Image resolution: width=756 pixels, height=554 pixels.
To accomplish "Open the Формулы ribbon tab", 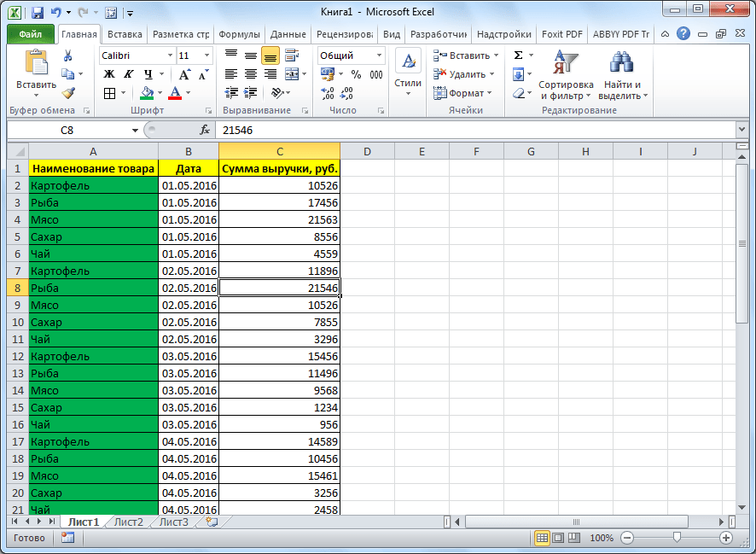I will 240,35.
